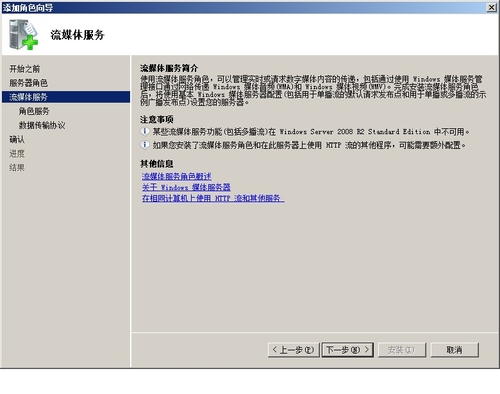Image resolution: width=500 pixels, height=394 pixels.
Task: Click the 下一步 next button
Action: pos(348,350)
